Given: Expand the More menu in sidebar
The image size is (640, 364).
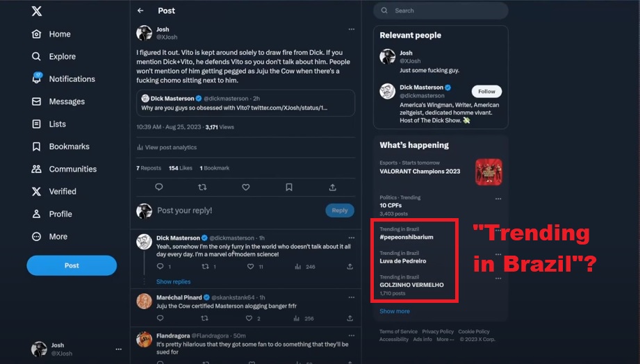Looking at the screenshot, I should click(37, 236).
